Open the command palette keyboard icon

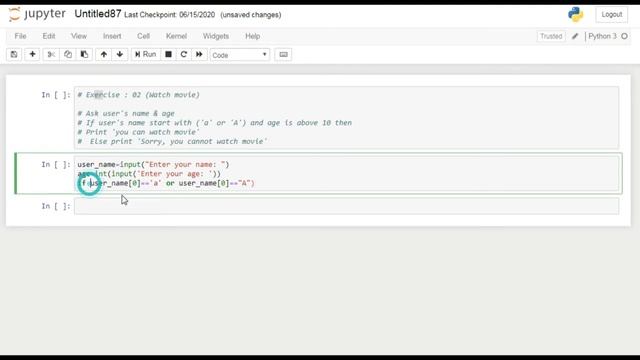283,54
